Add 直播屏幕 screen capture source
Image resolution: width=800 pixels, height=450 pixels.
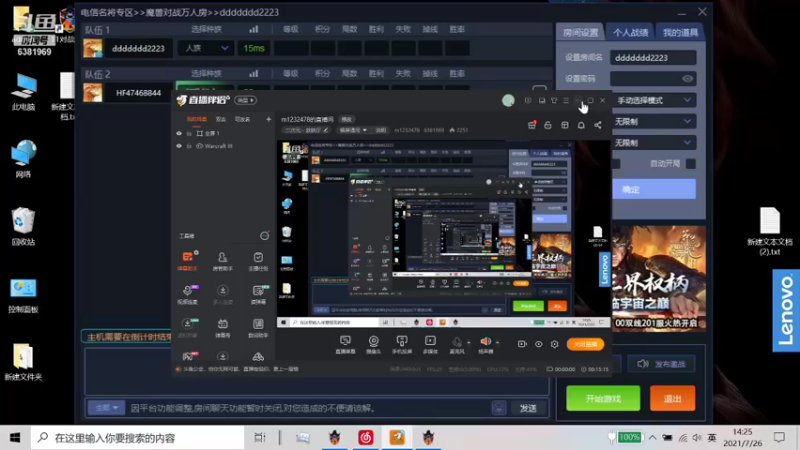(345, 344)
